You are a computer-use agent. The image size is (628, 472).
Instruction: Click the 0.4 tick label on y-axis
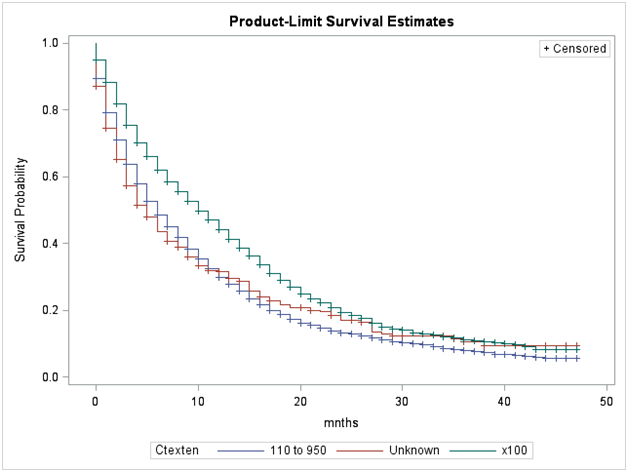pyautogui.click(x=49, y=244)
